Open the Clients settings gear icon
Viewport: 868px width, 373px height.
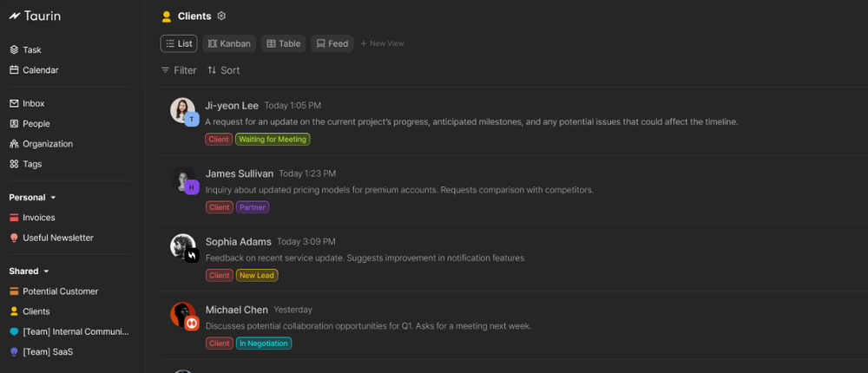[221, 16]
